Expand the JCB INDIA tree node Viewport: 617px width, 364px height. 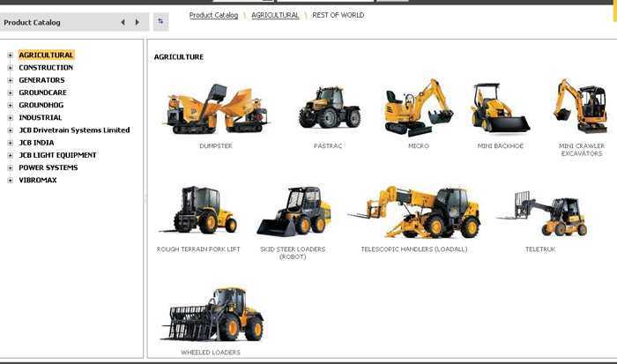pyautogui.click(x=11, y=143)
